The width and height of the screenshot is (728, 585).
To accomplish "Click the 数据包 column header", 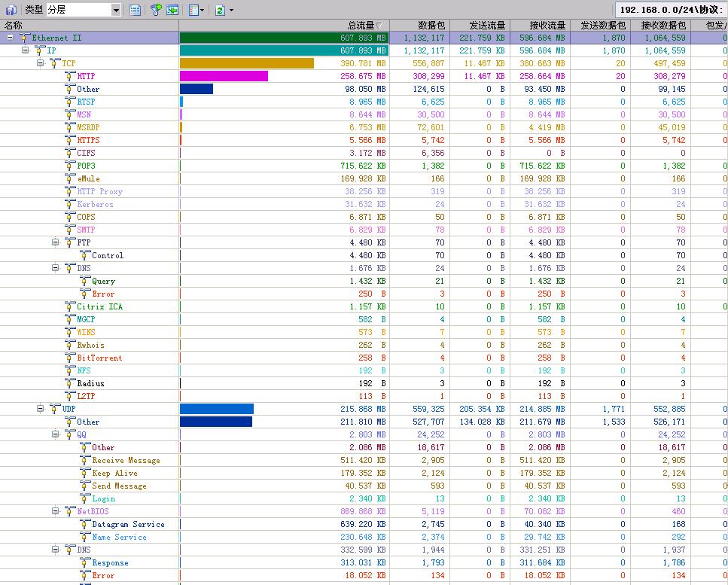I will 431,26.
